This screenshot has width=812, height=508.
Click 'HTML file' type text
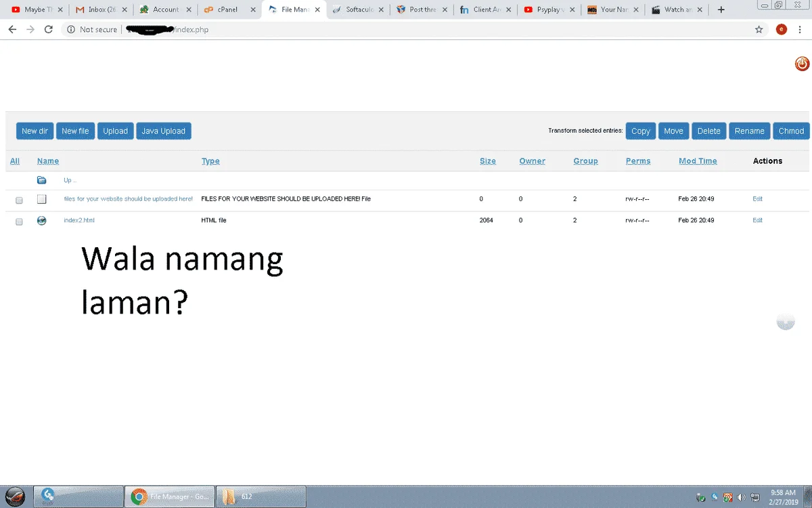[x=214, y=221]
